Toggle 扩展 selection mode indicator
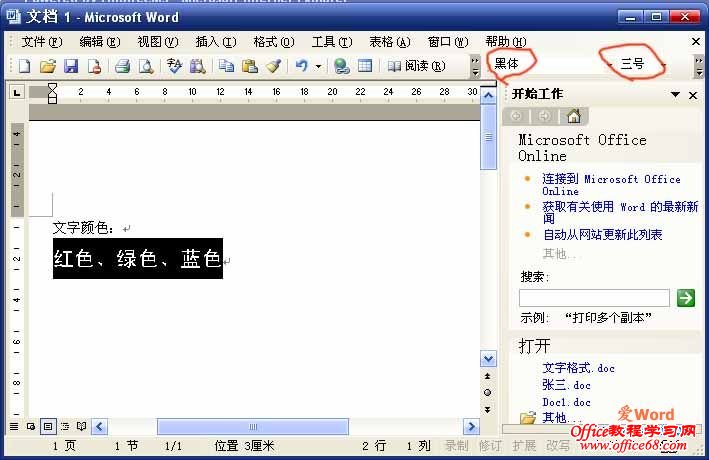The image size is (709, 460). [524, 446]
